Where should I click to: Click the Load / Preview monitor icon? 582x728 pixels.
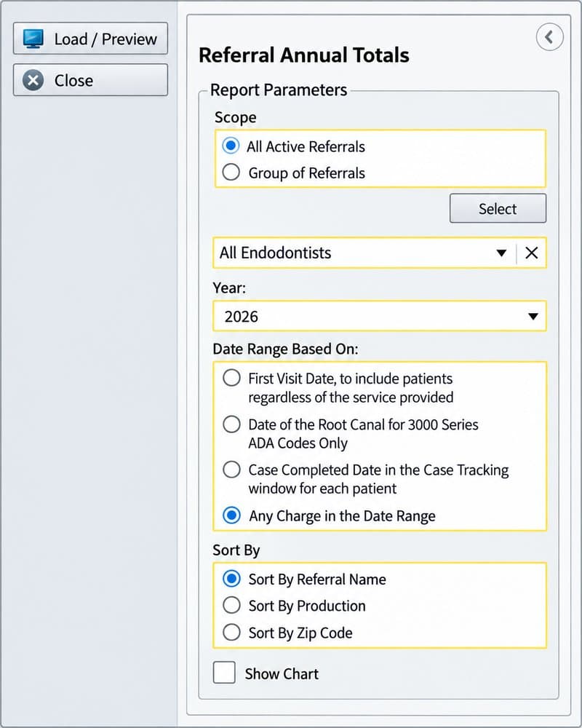coord(33,39)
